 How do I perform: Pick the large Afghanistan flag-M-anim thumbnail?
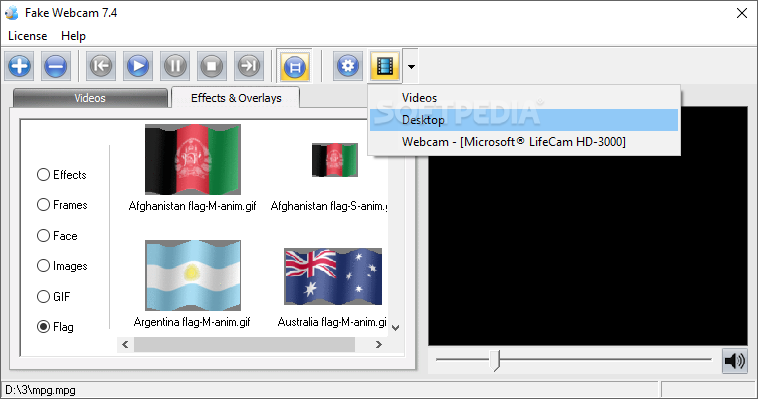[193, 160]
